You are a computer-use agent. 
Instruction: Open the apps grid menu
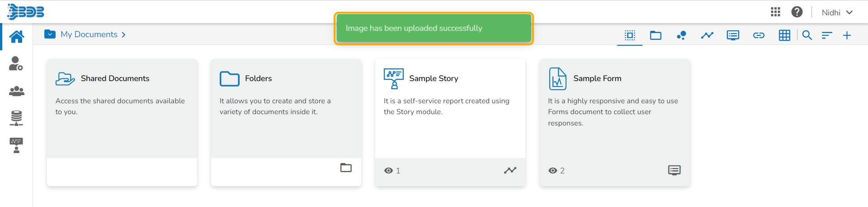tap(775, 12)
